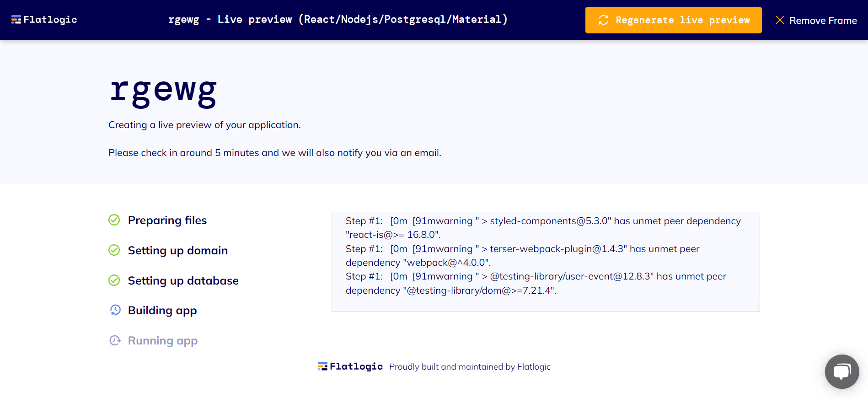The width and height of the screenshot is (868, 398).
Task: Click the blue clock icon beside Building app
Action: click(x=115, y=310)
